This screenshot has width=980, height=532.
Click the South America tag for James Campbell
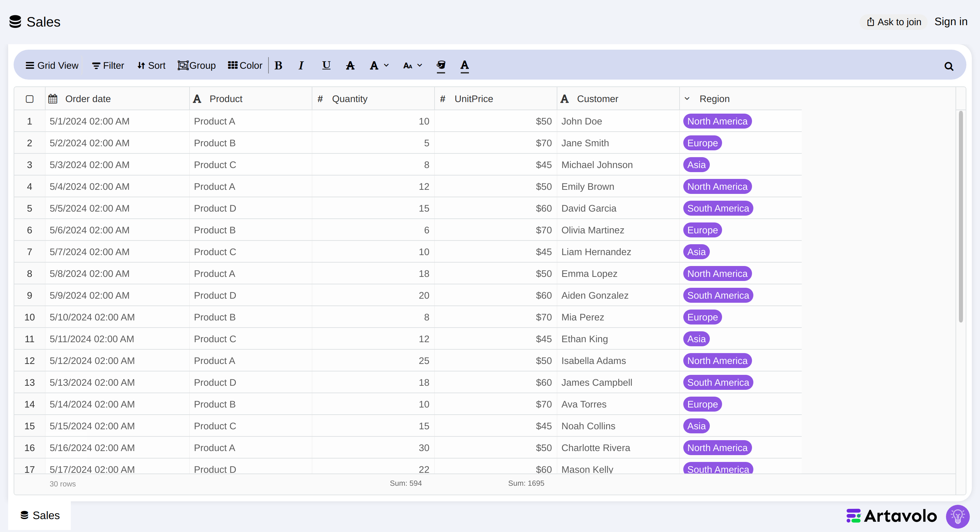click(718, 383)
